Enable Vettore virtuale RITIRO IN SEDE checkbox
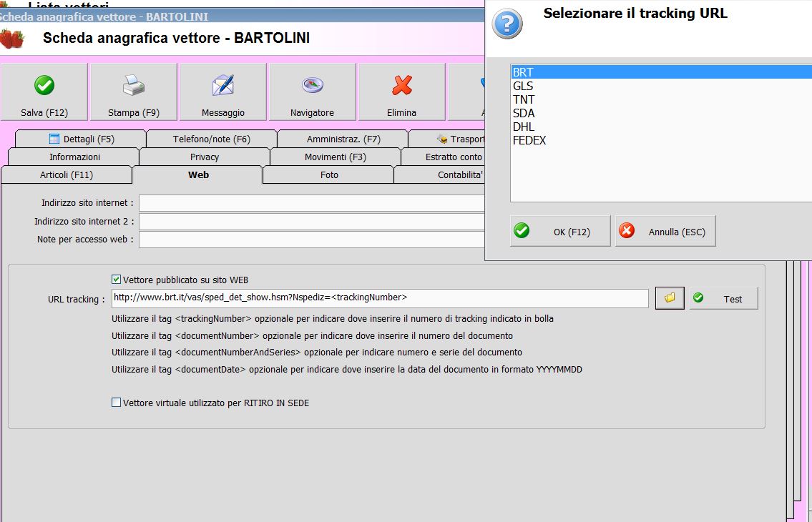812x522 pixels. coord(117,403)
